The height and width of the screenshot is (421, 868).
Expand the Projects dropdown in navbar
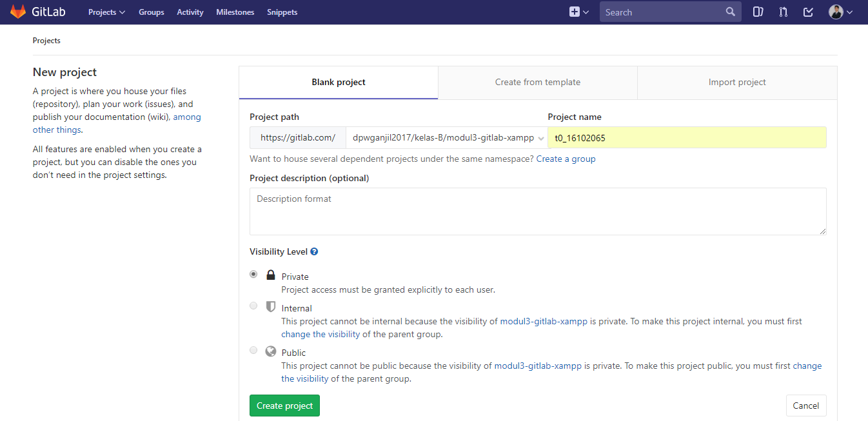106,12
